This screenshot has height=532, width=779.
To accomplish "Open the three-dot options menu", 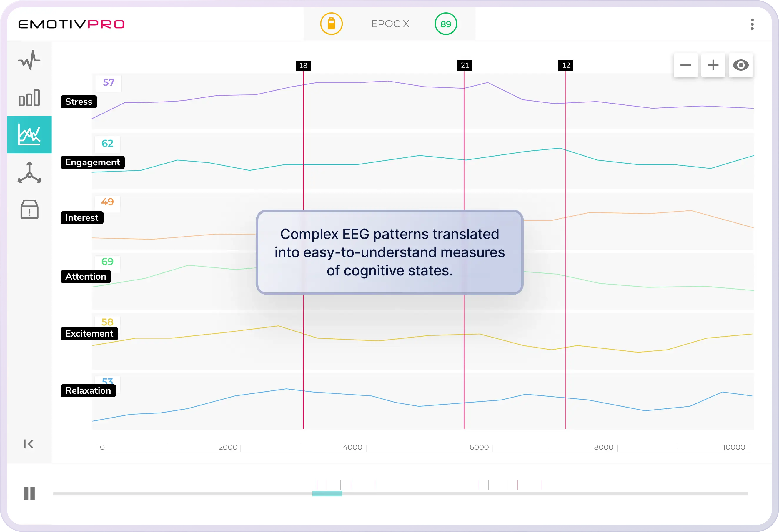I will 752,24.
